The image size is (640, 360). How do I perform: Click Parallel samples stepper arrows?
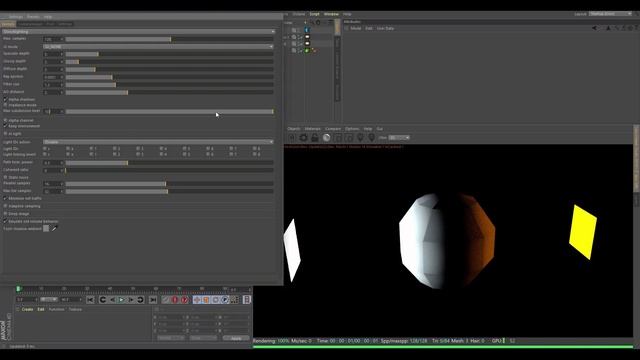click(62, 184)
